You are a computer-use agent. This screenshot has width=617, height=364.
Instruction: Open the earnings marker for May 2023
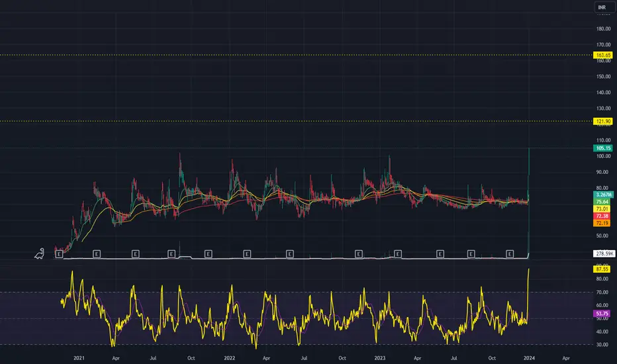click(440, 254)
